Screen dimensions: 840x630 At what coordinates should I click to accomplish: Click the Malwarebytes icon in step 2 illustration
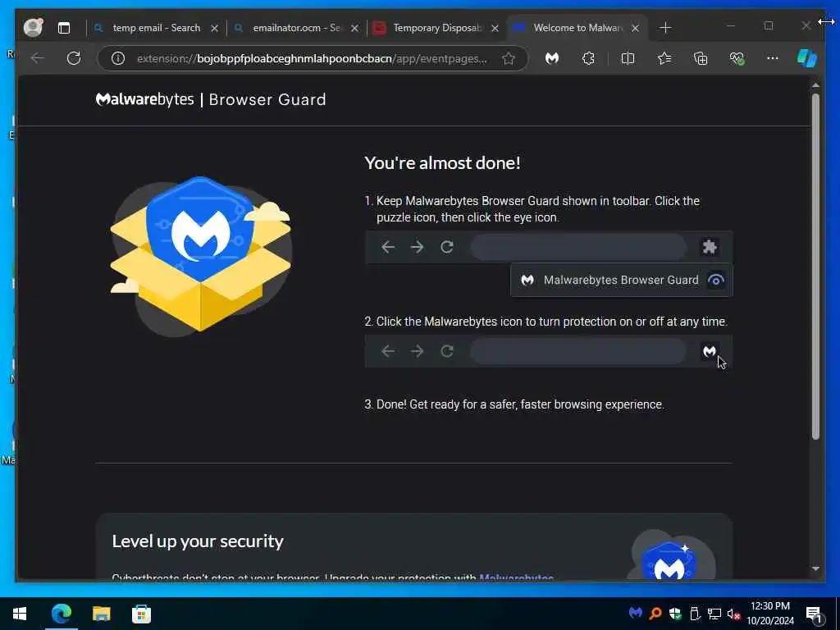click(x=710, y=351)
